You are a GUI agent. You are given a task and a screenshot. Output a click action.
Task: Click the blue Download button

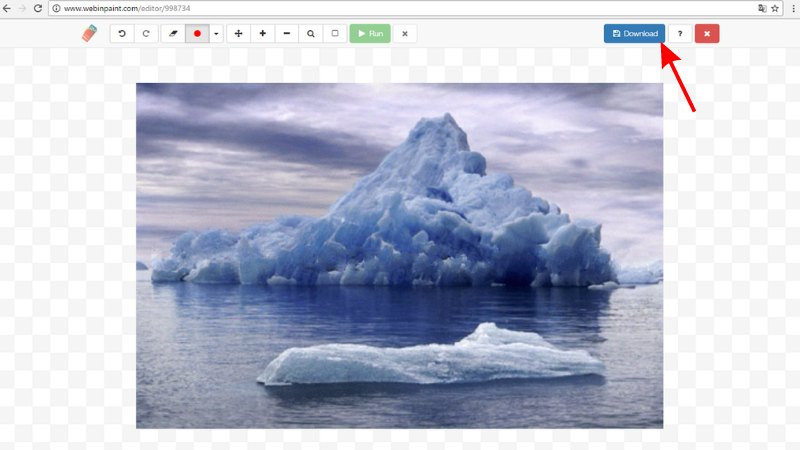pyautogui.click(x=635, y=34)
